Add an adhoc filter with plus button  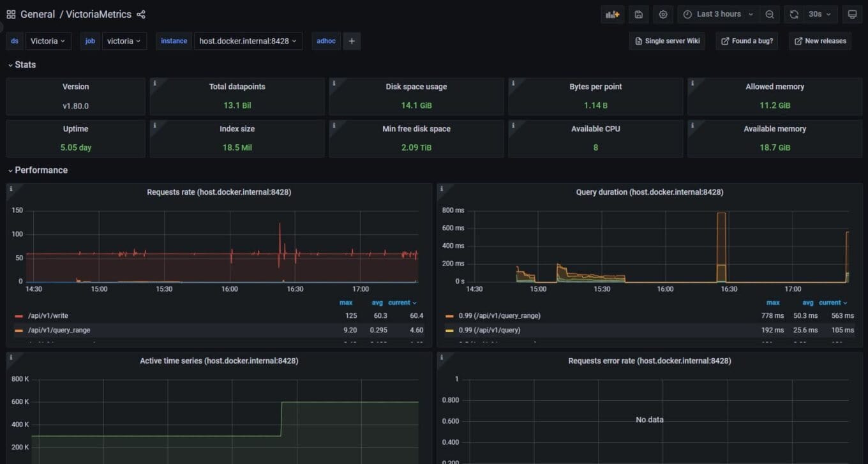point(351,41)
